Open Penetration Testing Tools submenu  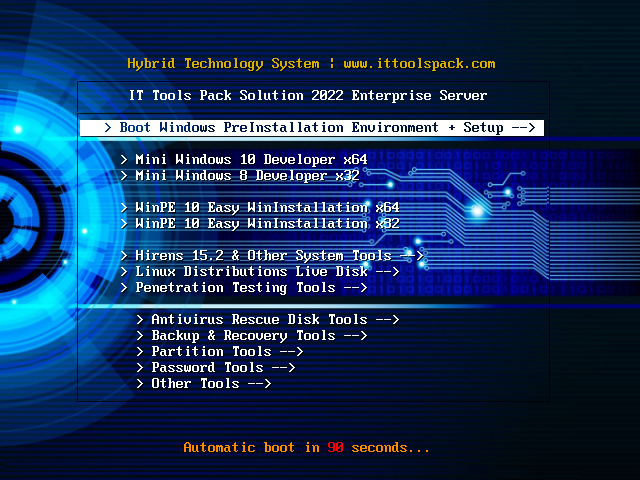tap(244, 287)
